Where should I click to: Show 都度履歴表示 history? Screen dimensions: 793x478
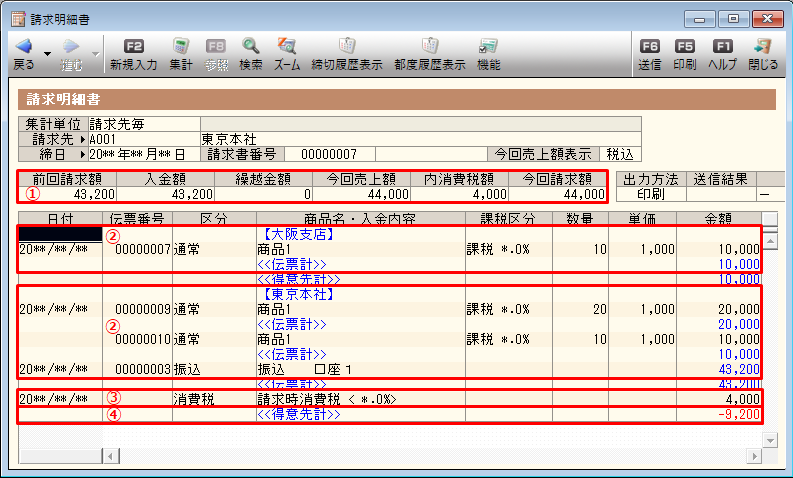(x=430, y=55)
